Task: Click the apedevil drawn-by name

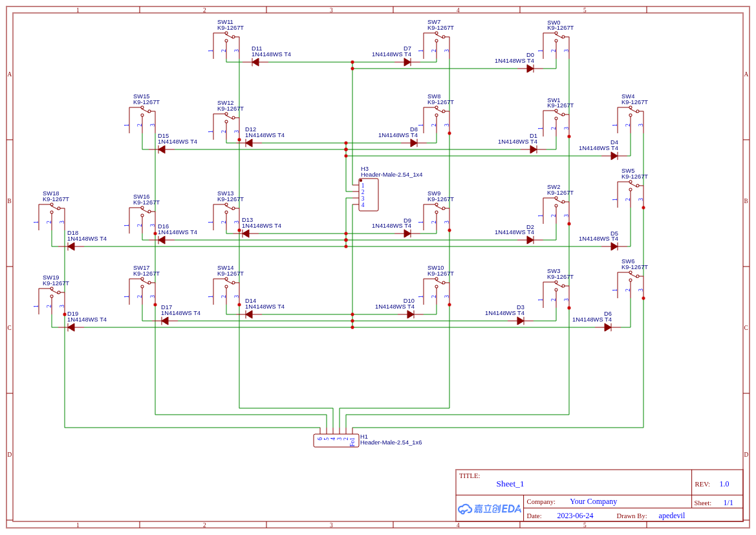Action: [x=671, y=516]
